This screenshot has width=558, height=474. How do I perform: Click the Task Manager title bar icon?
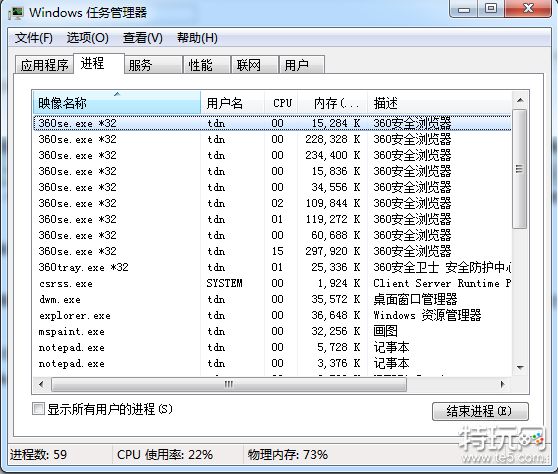16,13
